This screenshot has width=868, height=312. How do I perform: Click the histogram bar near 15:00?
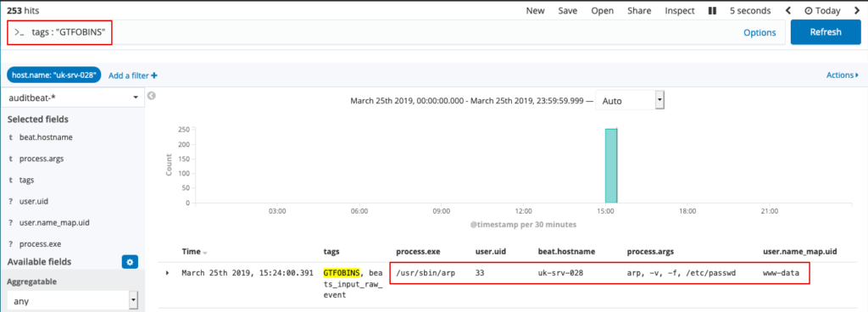pos(611,166)
